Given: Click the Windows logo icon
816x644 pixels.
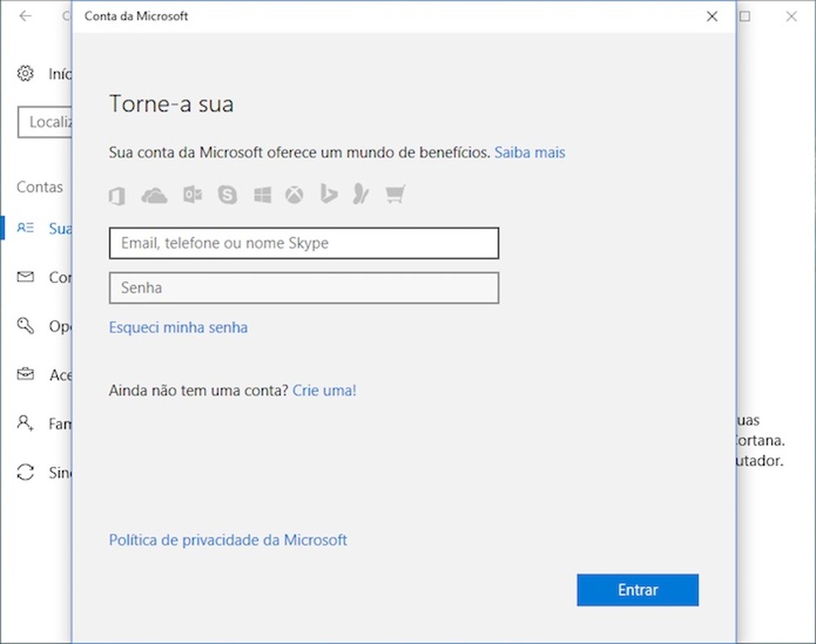Looking at the screenshot, I should [x=262, y=195].
